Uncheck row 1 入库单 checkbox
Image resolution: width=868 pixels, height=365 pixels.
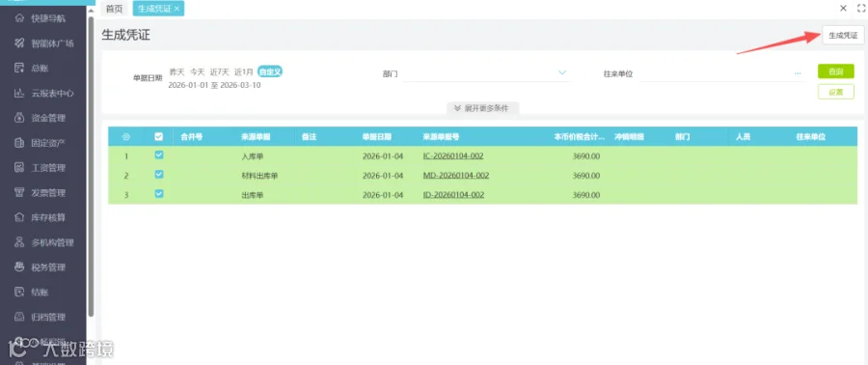[159, 155]
